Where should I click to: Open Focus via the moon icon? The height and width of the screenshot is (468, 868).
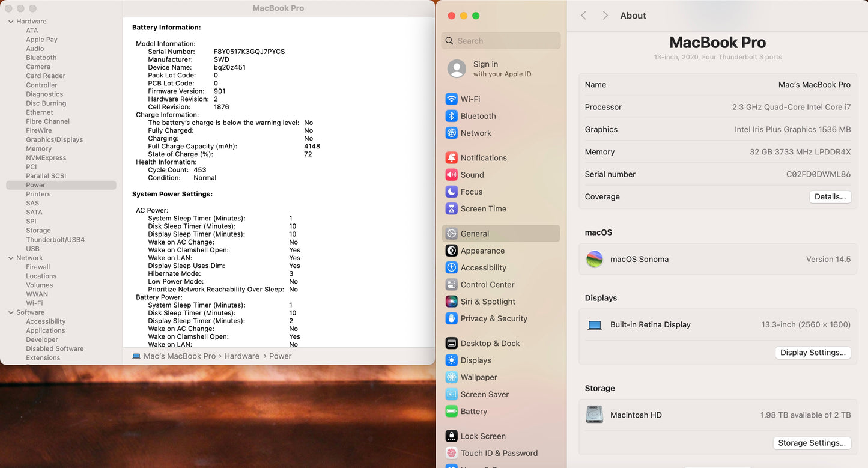point(451,192)
